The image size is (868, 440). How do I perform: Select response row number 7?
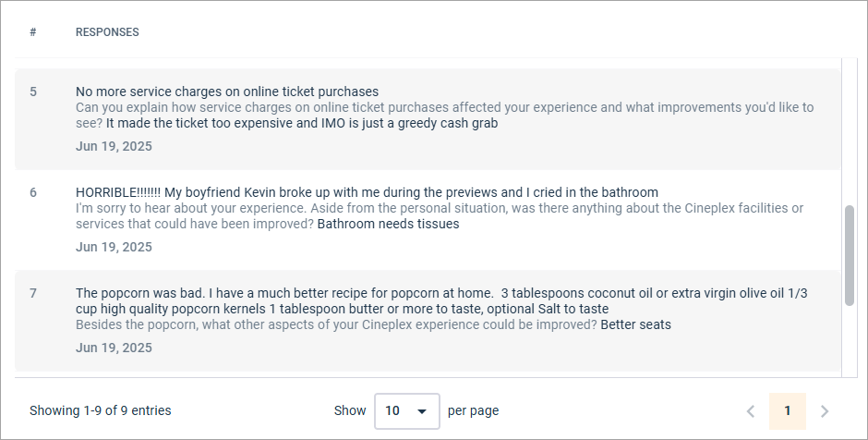pyautogui.click(x=33, y=293)
